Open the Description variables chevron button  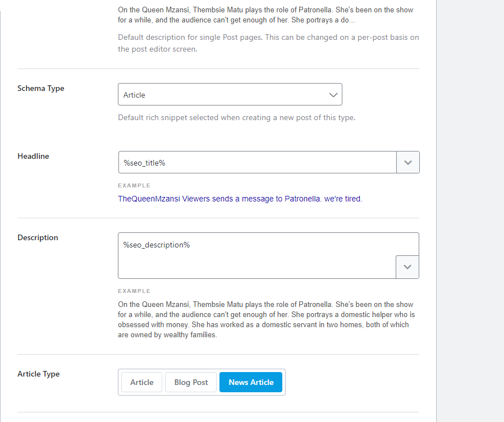(407, 267)
